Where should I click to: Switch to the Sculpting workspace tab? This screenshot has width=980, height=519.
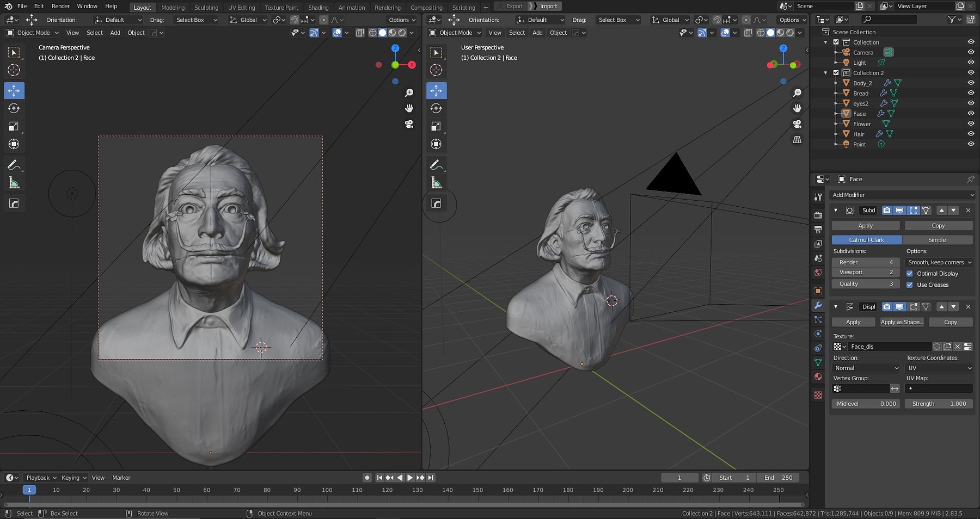[206, 7]
